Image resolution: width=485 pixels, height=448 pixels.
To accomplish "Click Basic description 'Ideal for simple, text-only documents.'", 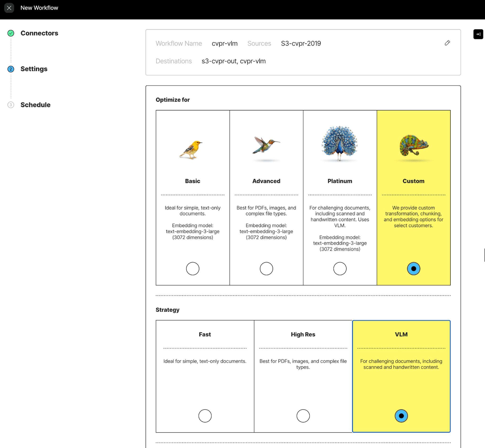I will tap(193, 211).
